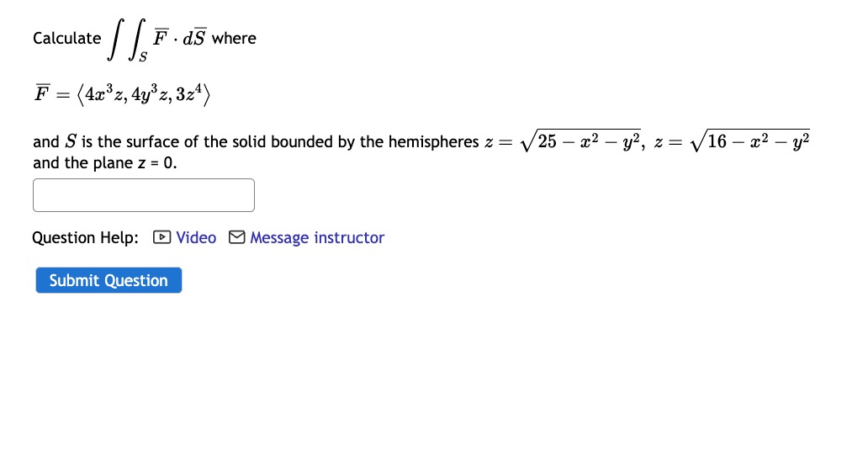Click the F dot dS integrand expression
The height and width of the screenshot is (451, 868).
coord(179,38)
